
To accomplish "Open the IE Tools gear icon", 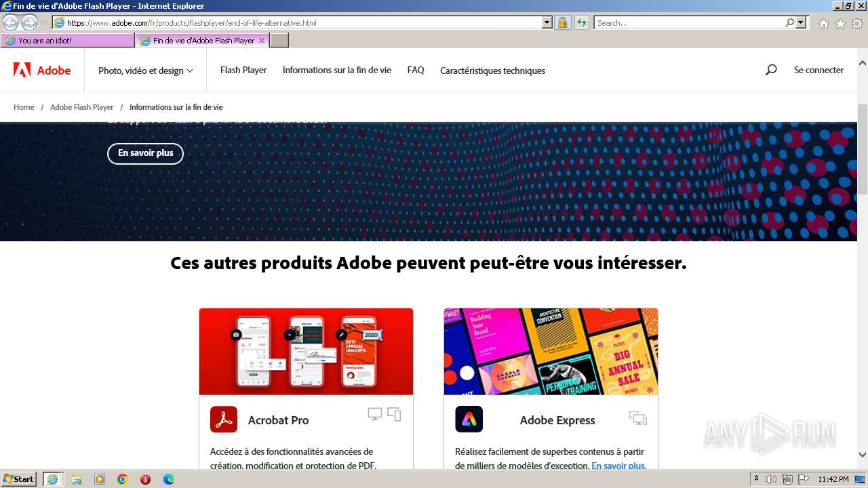I will [857, 24].
